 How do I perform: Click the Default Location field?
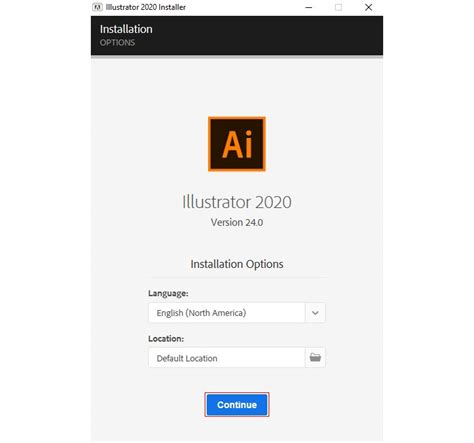click(227, 358)
